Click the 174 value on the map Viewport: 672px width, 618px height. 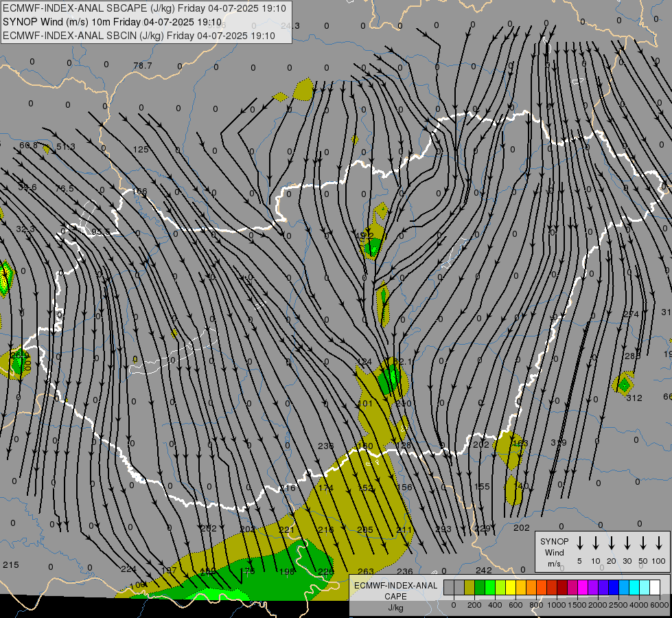click(326, 488)
